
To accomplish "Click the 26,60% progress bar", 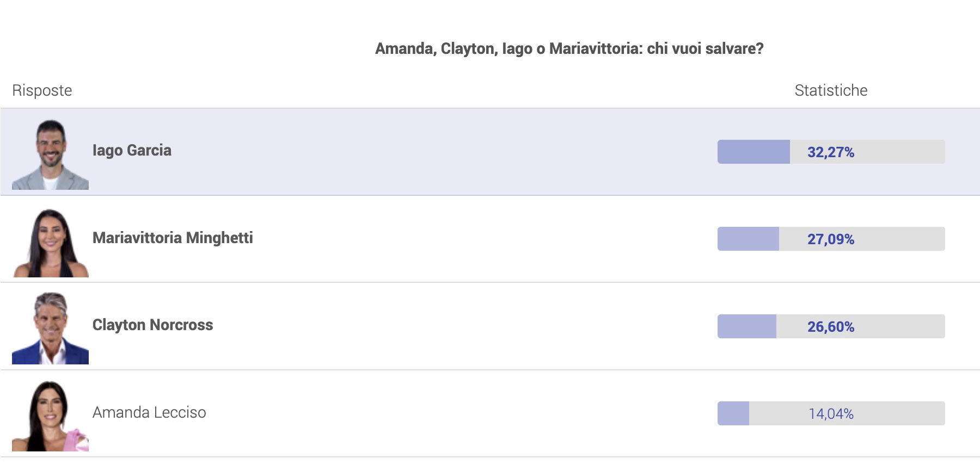I will click(x=831, y=326).
